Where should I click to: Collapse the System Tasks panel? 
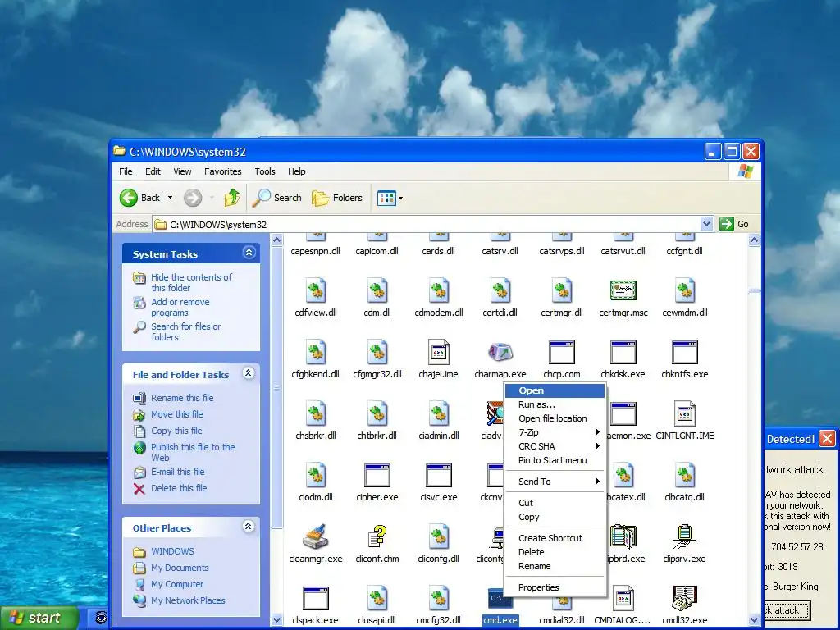tap(249, 253)
